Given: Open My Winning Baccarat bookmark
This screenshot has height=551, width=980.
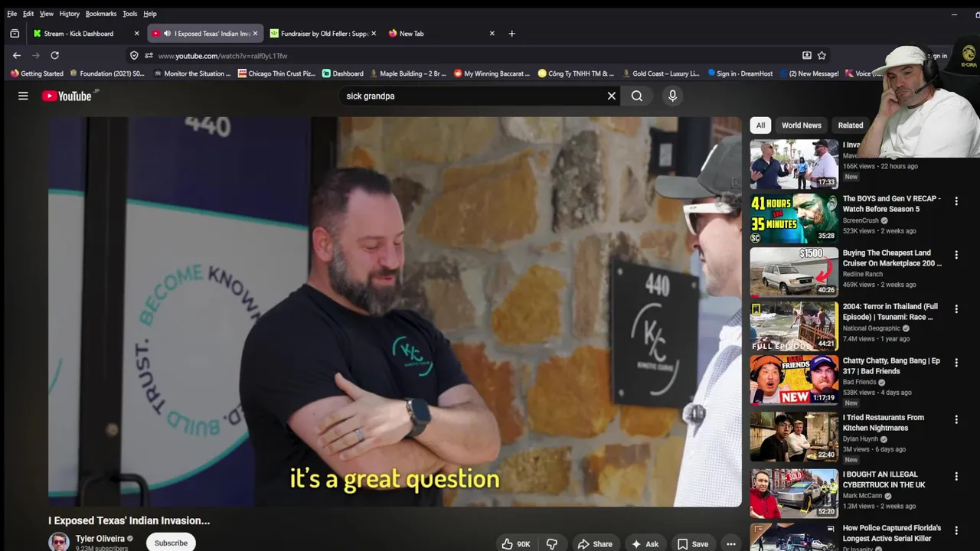Looking at the screenshot, I should [492, 73].
